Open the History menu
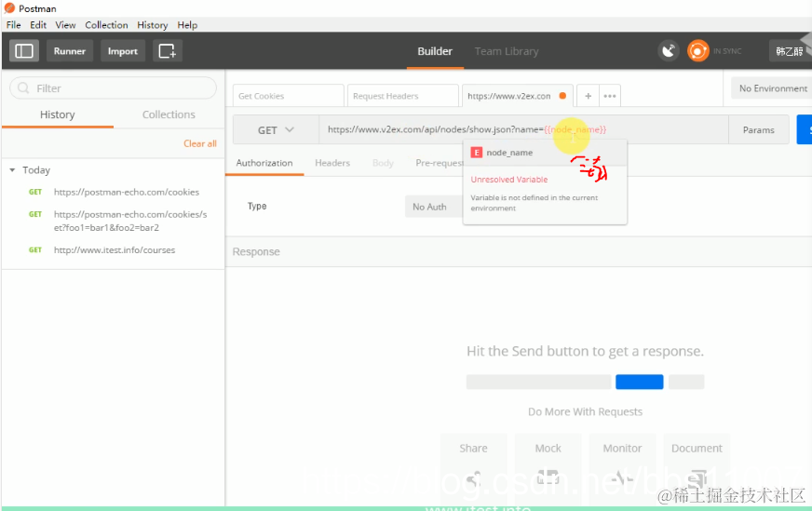 153,25
